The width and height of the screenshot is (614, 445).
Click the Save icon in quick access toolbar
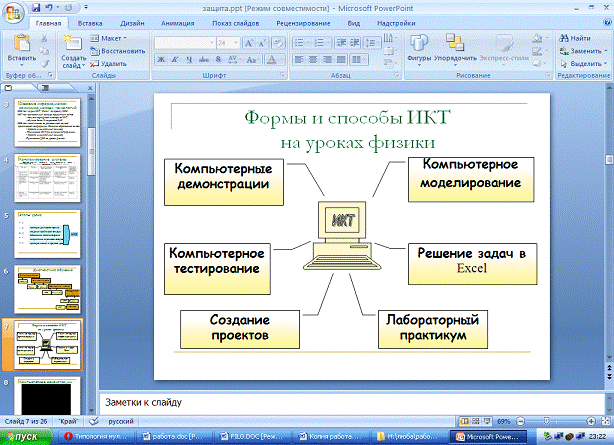(x=37, y=6)
